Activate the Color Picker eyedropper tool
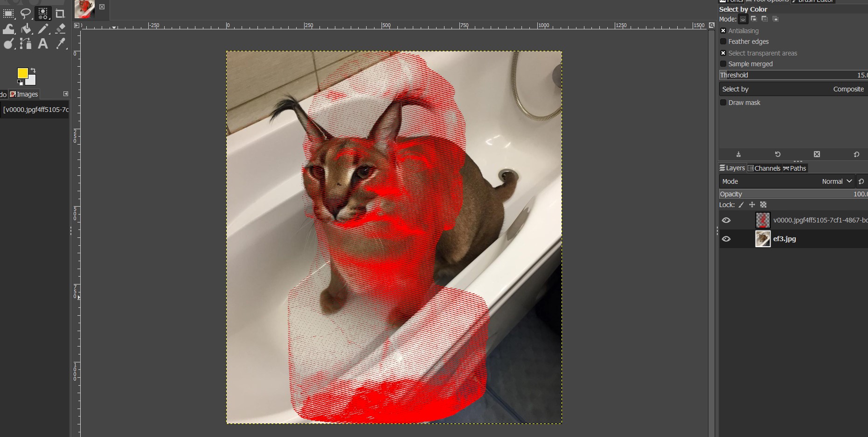This screenshot has width=868, height=437. tap(60, 44)
